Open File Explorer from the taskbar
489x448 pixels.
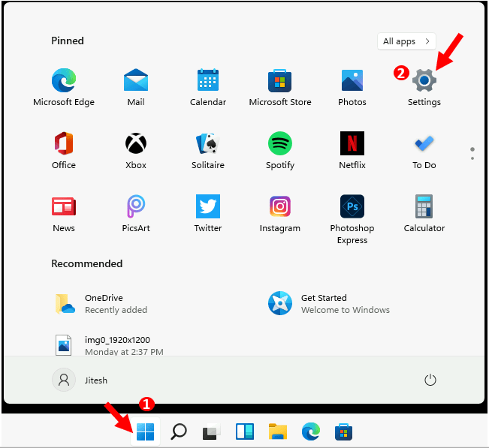278,432
